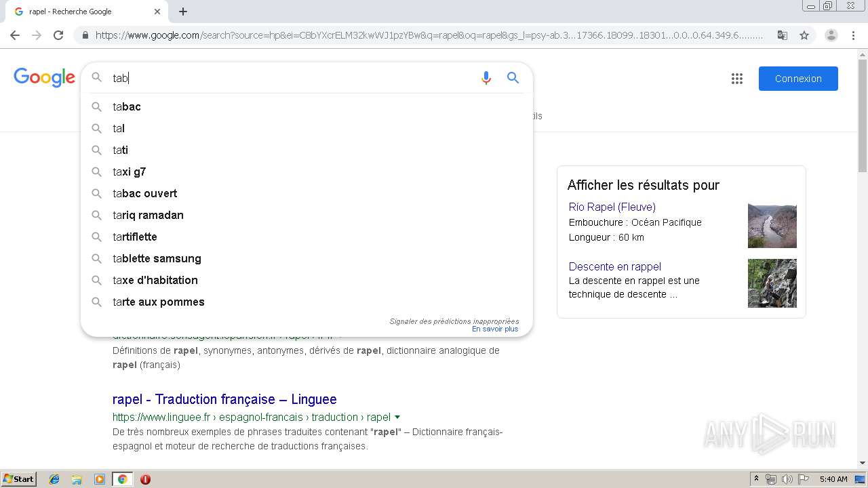
Task: Click the blue search magnifier button
Action: pos(513,78)
